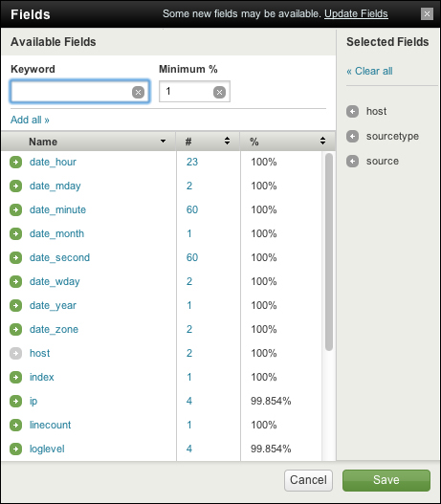Viewport: 441px width, 504px height.
Task: Save the field selection
Action: [386, 480]
